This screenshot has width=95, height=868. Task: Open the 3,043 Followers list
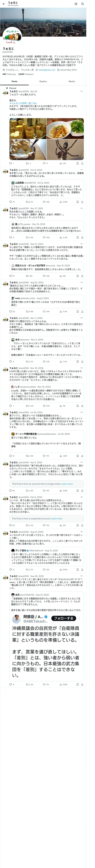pos(26,74)
